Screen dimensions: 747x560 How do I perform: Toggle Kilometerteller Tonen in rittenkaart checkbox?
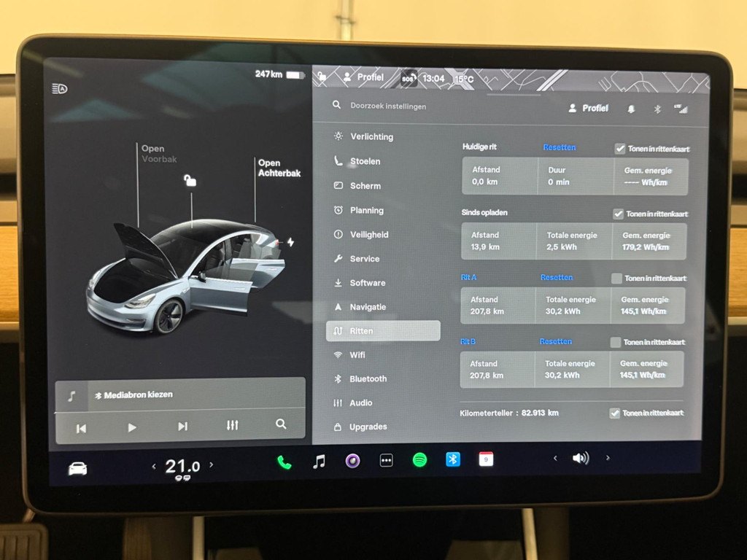pyautogui.click(x=614, y=413)
